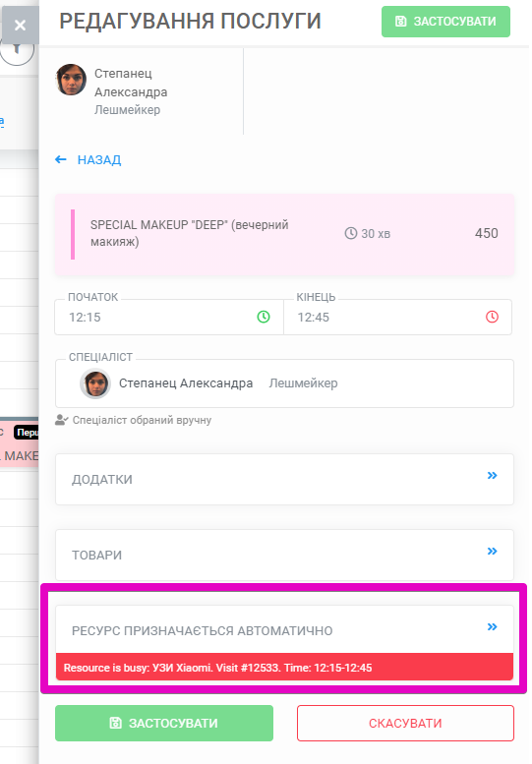The height and width of the screenshot is (764, 532).
Task: Click the save icon in the bottom ЗАСТОСУВАТИ button
Action: [116, 723]
